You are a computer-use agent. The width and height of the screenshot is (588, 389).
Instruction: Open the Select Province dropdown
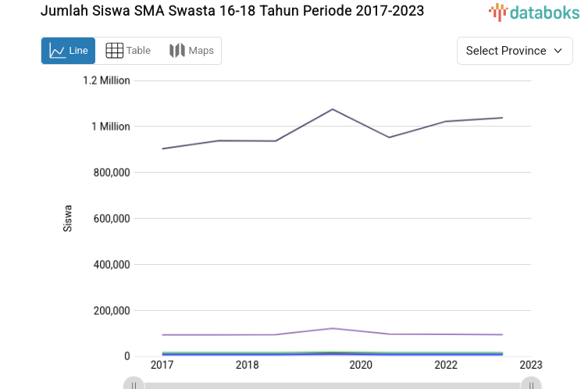pos(514,51)
